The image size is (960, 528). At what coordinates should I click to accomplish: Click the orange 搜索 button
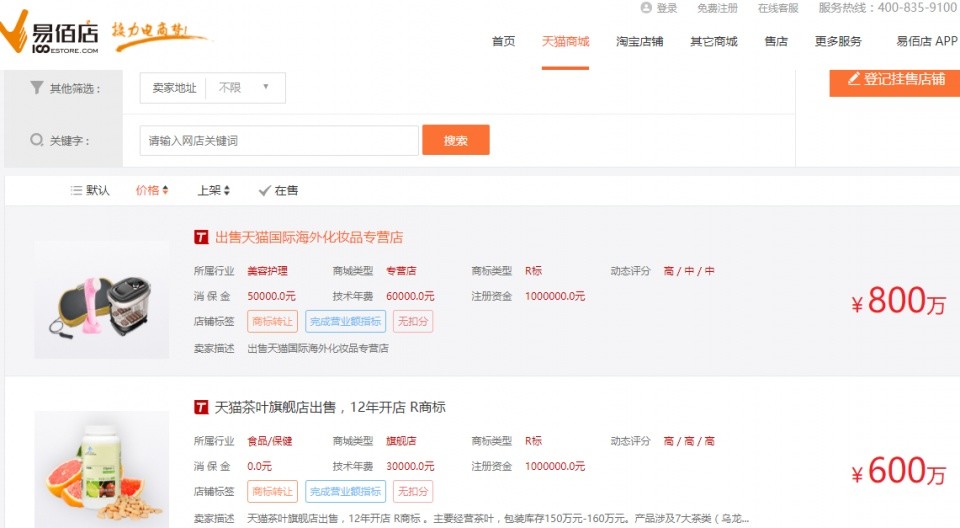point(456,140)
